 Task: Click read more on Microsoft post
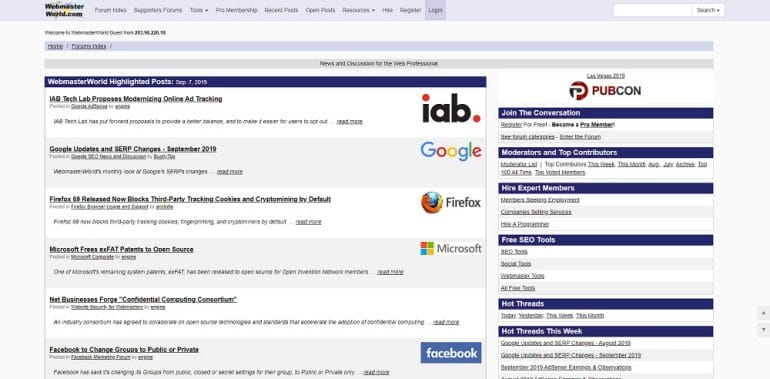tap(390, 272)
